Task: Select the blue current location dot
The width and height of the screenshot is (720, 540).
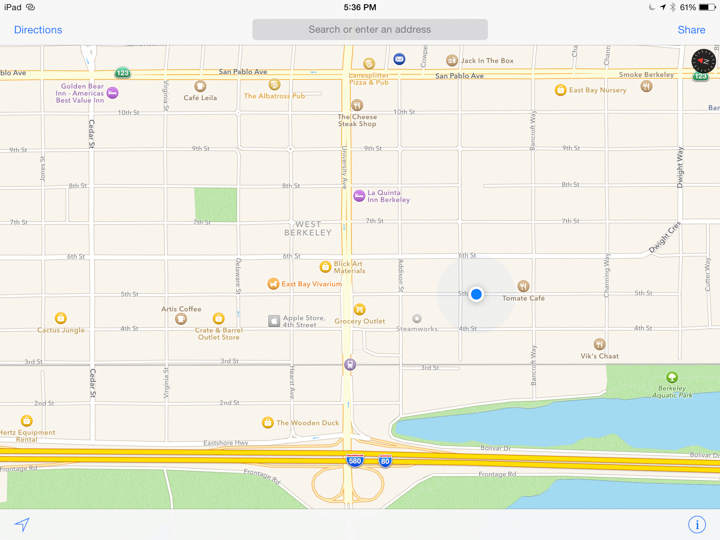Action: click(x=476, y=294)
